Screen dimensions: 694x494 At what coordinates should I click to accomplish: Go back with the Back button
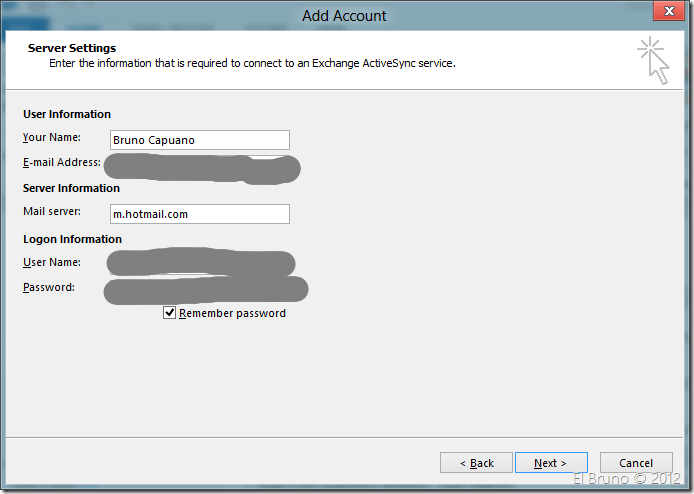pyautogui.click(x=476, y=463)
